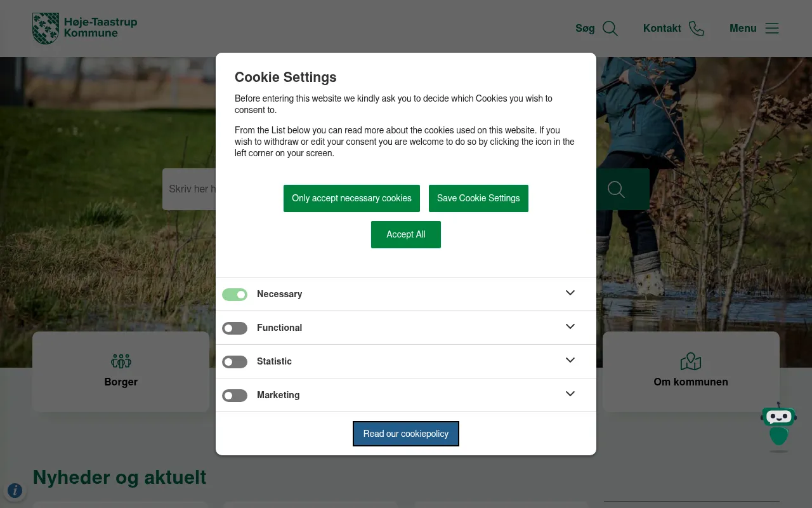Expand the Functional cookies details
812x508 pixels.
tap(570, 326)
